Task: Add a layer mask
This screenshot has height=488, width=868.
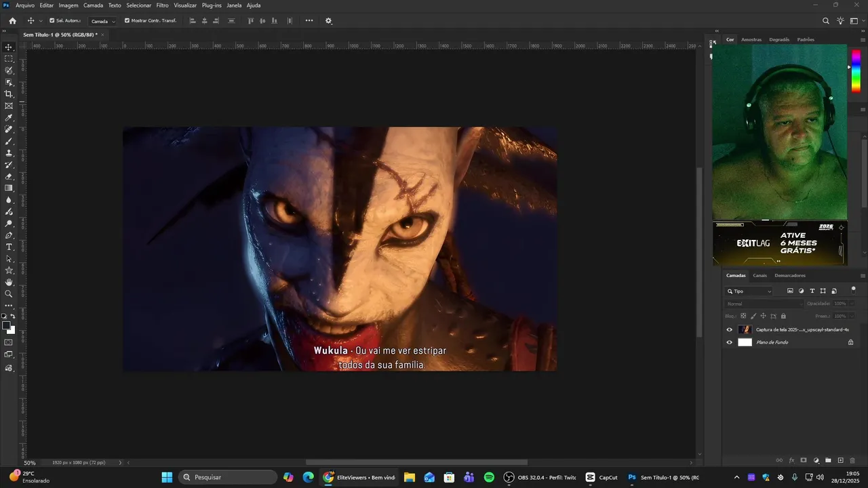Action: pos(804,460)
